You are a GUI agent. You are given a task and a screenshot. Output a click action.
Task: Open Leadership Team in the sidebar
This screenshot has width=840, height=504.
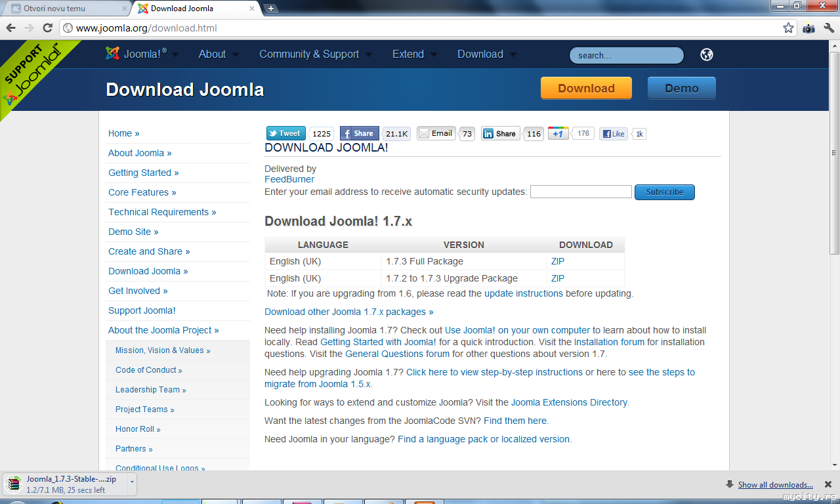point(151,390)
